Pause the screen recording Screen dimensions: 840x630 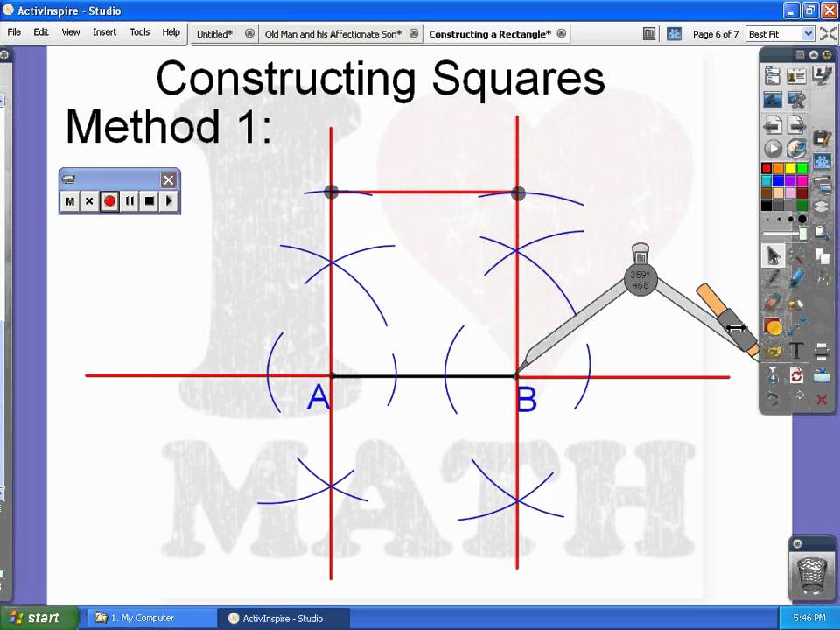(129, 201)
